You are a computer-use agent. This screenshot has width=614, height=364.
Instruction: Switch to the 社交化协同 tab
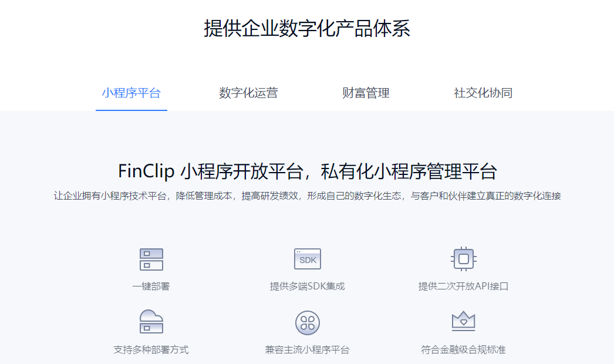[x=483, y=93]
